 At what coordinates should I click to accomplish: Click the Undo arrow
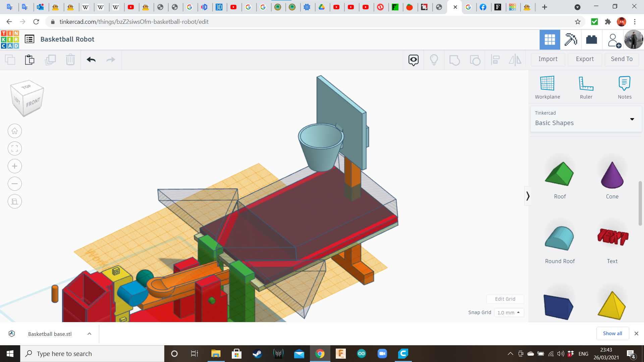click(91, 60)
